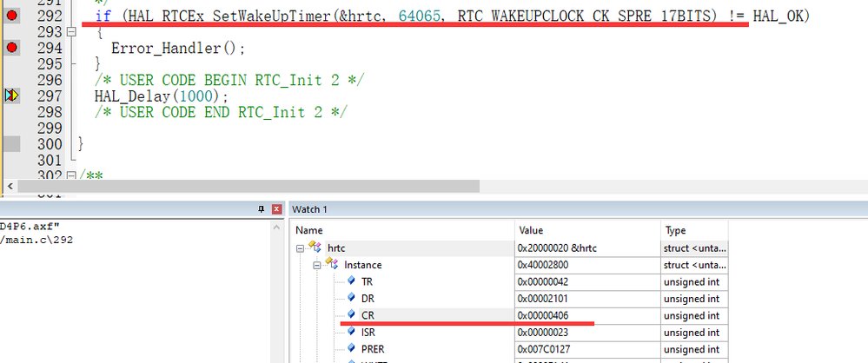Click the ISR value 0x00000023
Screen dimensions: 868x363
(543, 333)
